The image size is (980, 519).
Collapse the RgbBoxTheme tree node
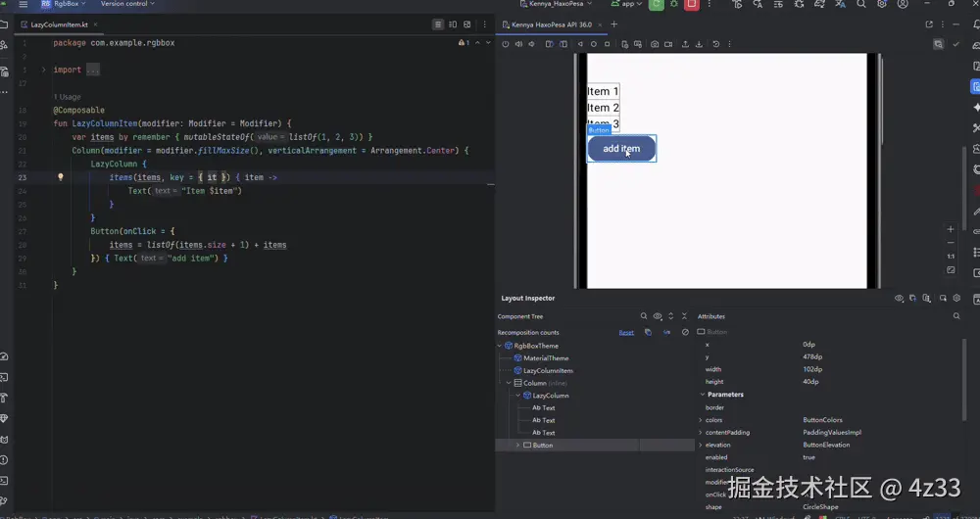500,346
